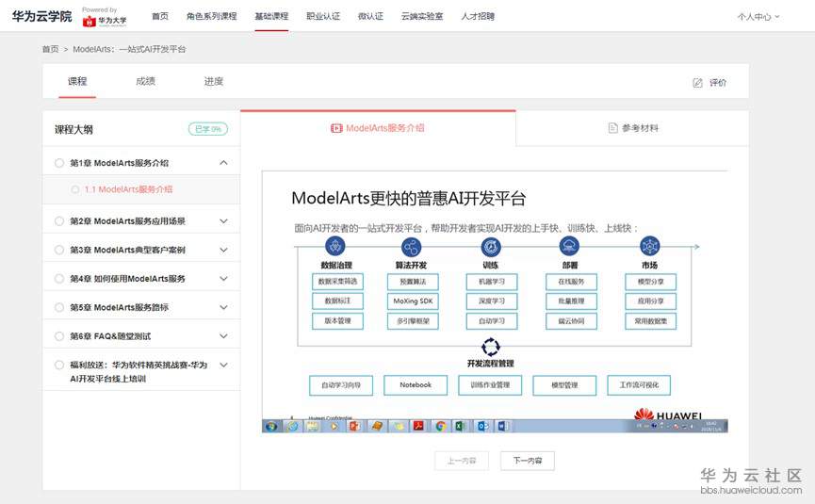Click the document icon beside 参考材料

[x=612, y=128]
